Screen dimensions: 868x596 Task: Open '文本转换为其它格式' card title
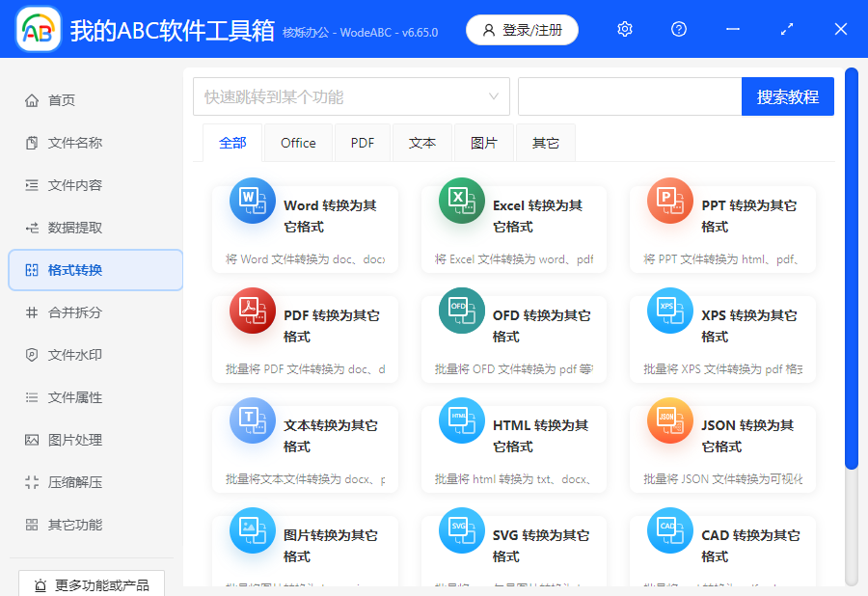(331, 437)
